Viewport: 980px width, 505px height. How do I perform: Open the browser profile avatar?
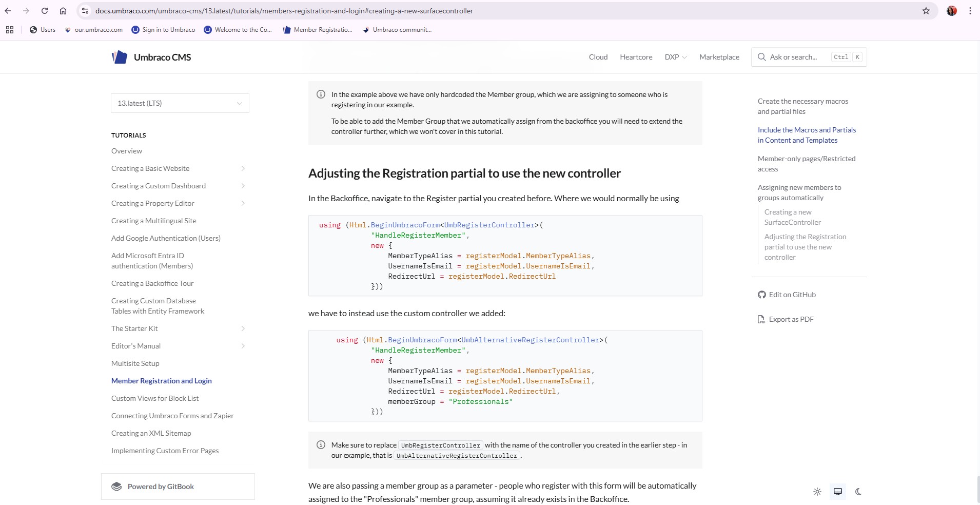click(x=952, y=11)
